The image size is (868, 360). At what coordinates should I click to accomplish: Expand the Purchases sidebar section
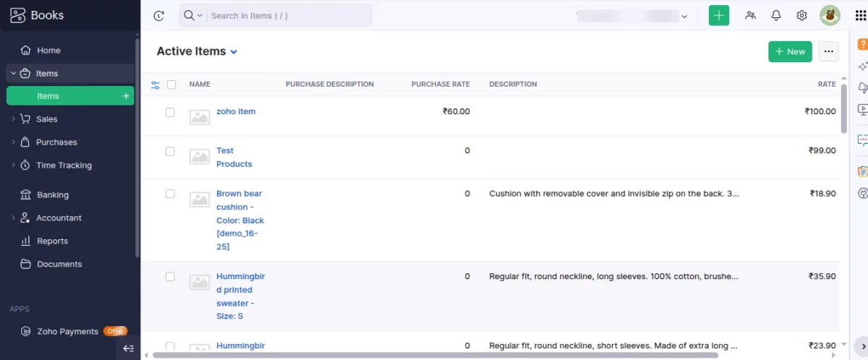click(13, 142)
